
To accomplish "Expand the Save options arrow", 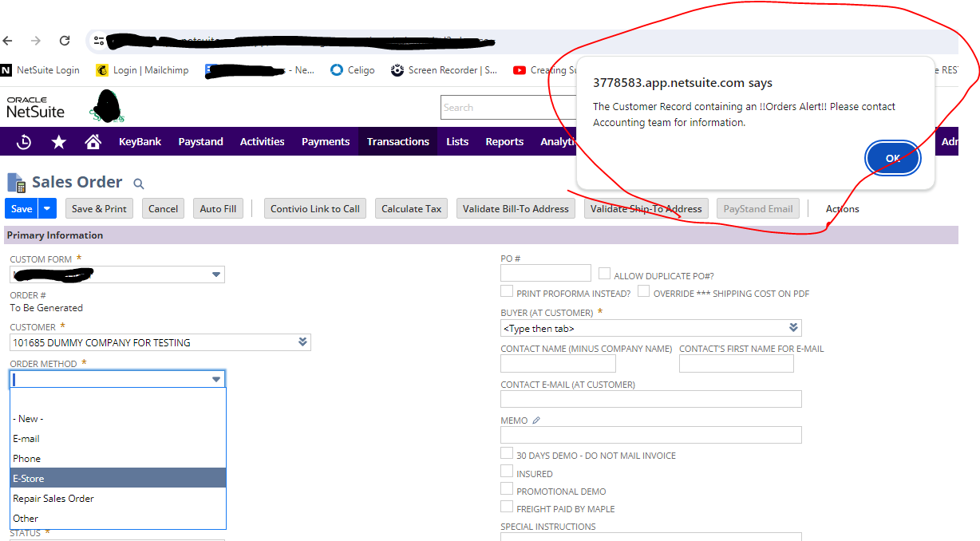I will 47,209.
